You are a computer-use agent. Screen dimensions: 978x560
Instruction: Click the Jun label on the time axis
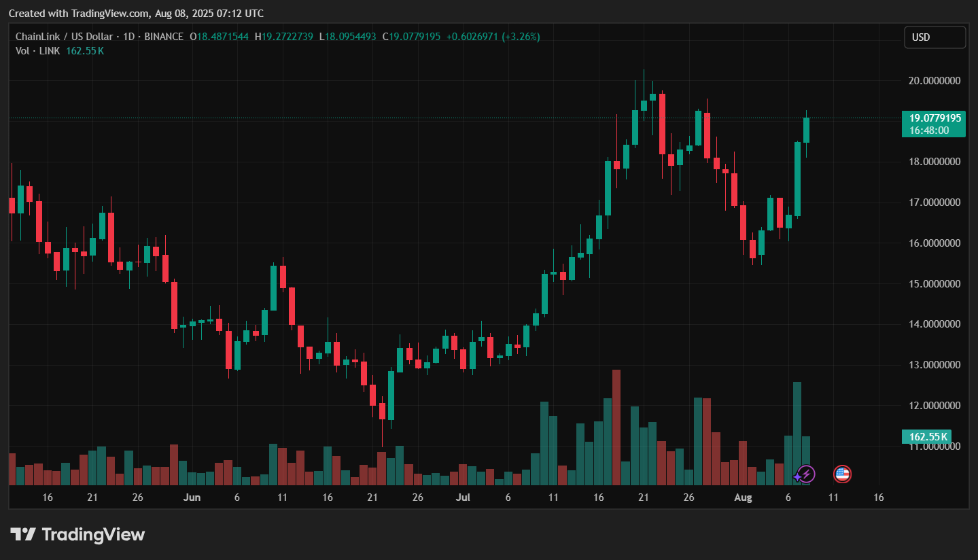click(x=192, y=497)
